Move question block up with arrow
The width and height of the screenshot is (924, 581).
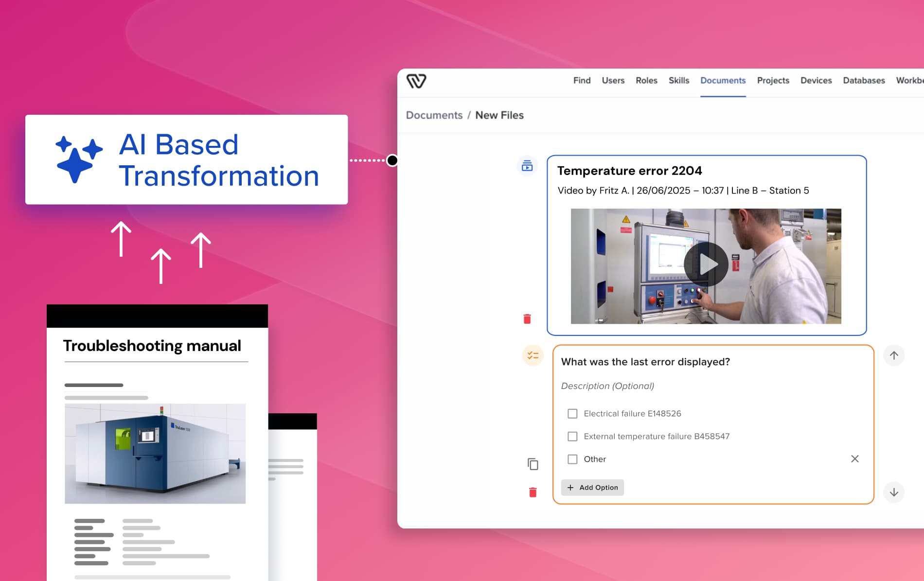(893, 355)
